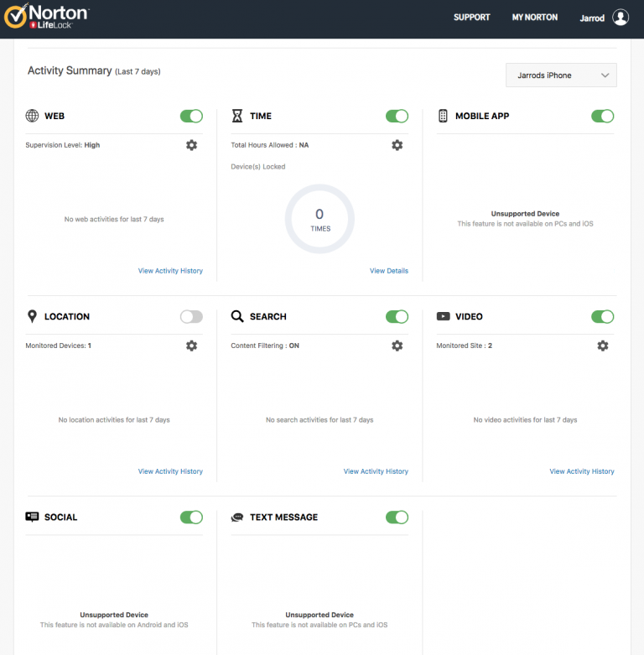
Task: Click the 0 Times locked-device circle
Action: (x=319, y=220)
